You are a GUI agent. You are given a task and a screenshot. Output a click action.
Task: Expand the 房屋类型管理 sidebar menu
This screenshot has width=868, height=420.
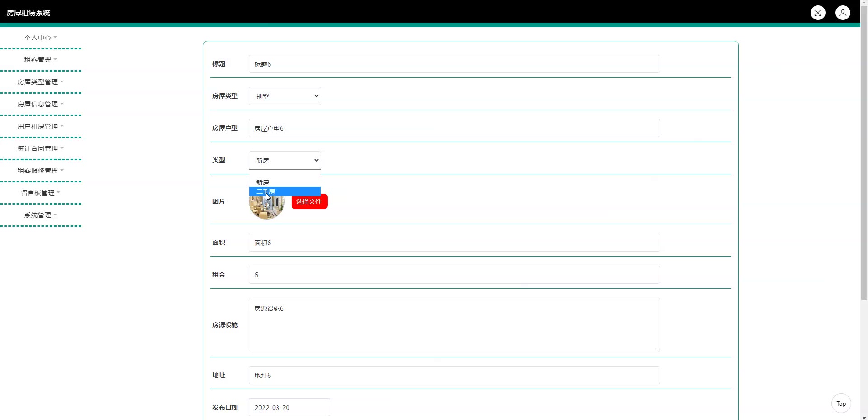(41, 82)
